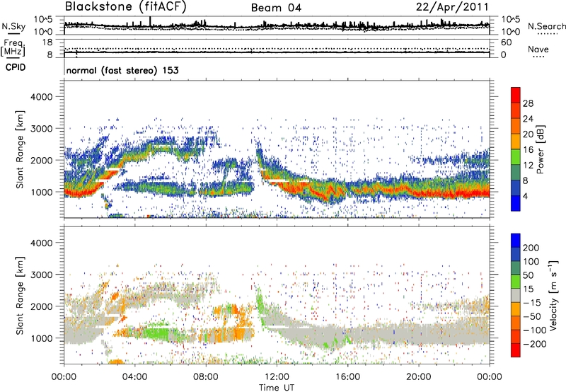This screenshot has width=566, height=392.
Task: Click the 20:00 time axis tick label
Action: (x=418, y=377)
